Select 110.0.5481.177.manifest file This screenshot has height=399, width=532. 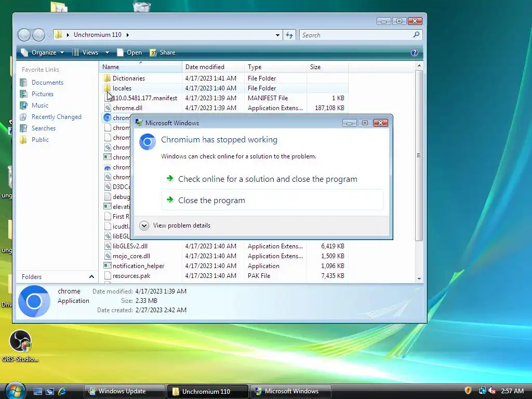(x=145, y=98)
